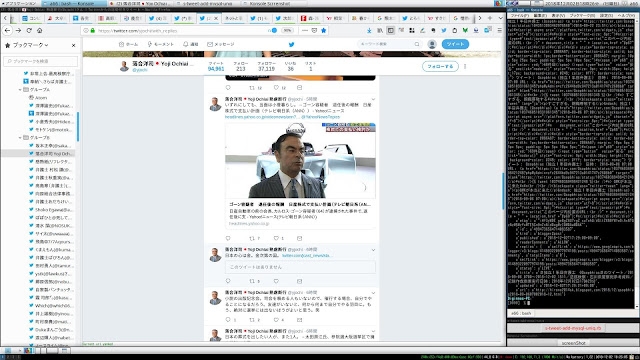
Task: Collapse the グループA bookmark folder
Action: pyautogui.click(x=20, y=90)
